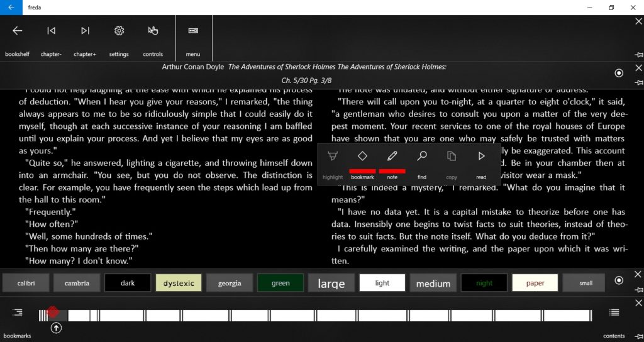The image size is (644, 342).
Task: Click the circle button in the title bar
Action: click(x=619, y=73)
